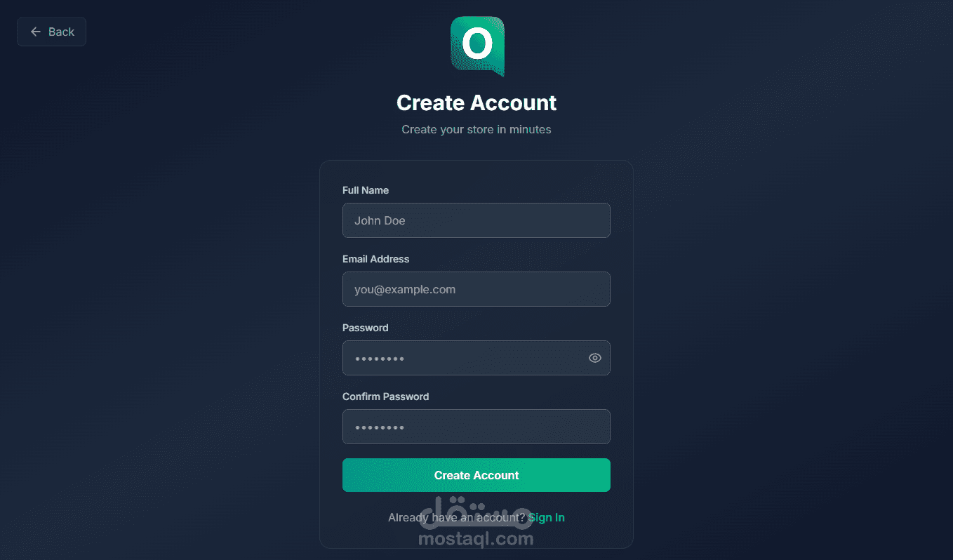
Task: Toggle password visibility with the eye icon
Action: point(594,358)
